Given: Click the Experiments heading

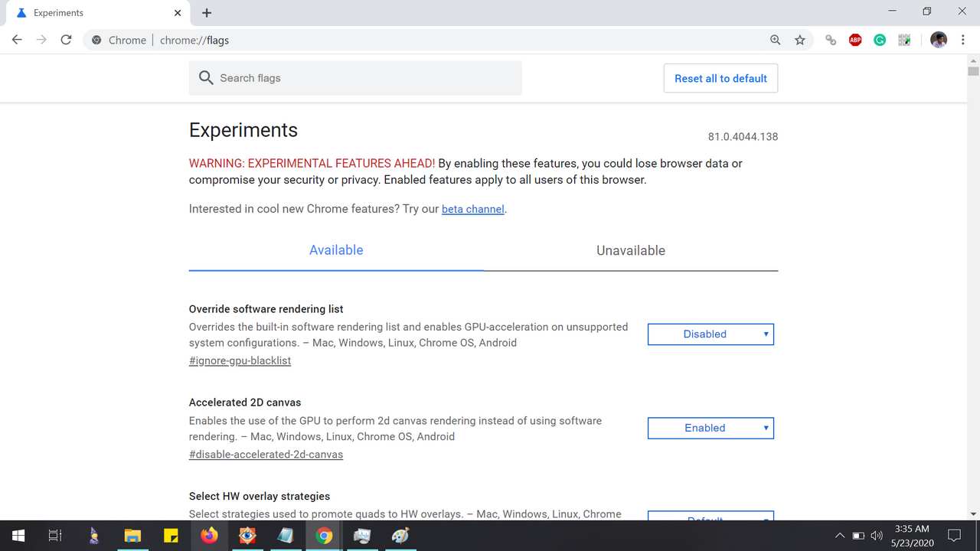Looking at the screenshot, I should (x=243, y=130).
